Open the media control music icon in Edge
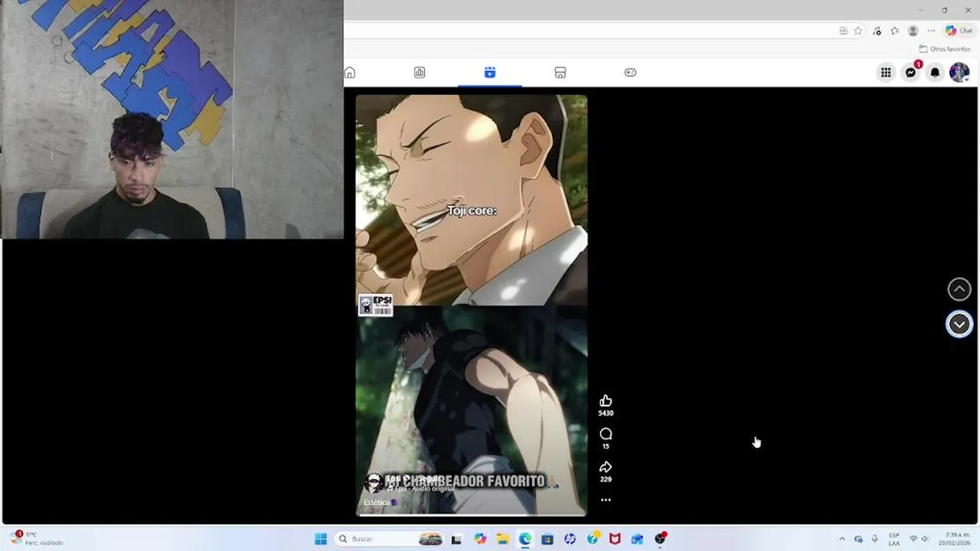 [877, 31]
